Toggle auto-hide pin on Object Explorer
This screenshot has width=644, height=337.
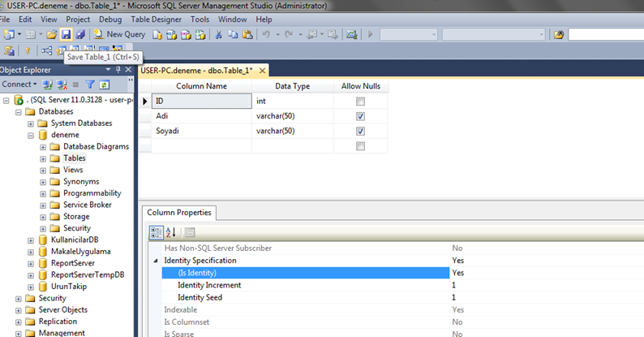point(118,70)
